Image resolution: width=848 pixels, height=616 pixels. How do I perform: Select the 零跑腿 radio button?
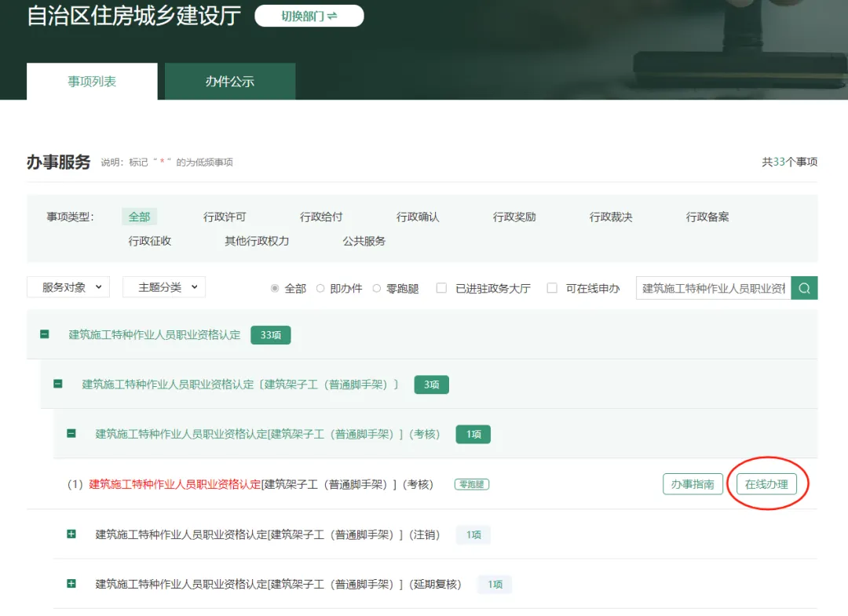377,288
